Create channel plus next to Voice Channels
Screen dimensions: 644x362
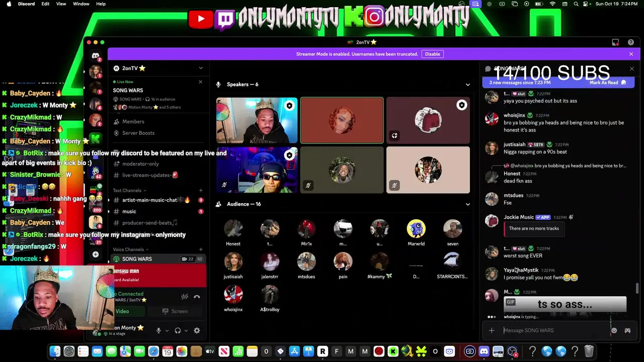click(201, 249)
